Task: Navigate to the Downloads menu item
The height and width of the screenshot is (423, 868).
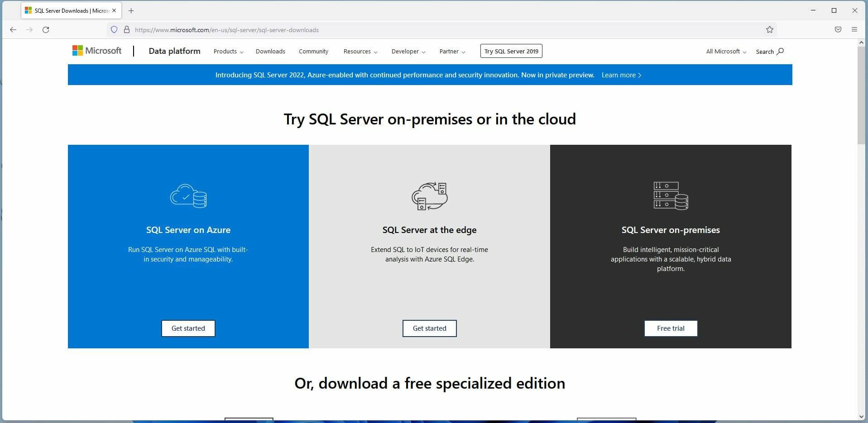Action: tap(270, 52)
